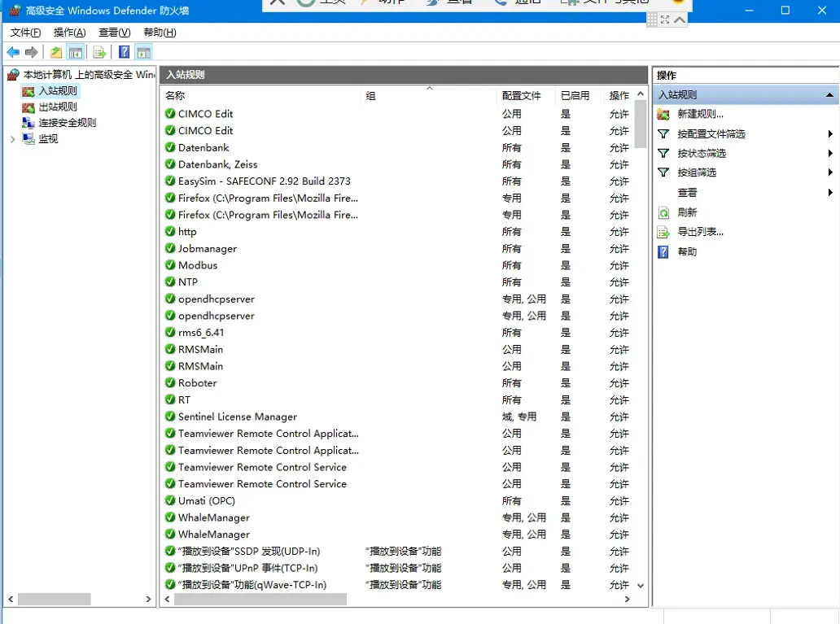Select root node 本地计算机 上的高级安全

point(89,75)
